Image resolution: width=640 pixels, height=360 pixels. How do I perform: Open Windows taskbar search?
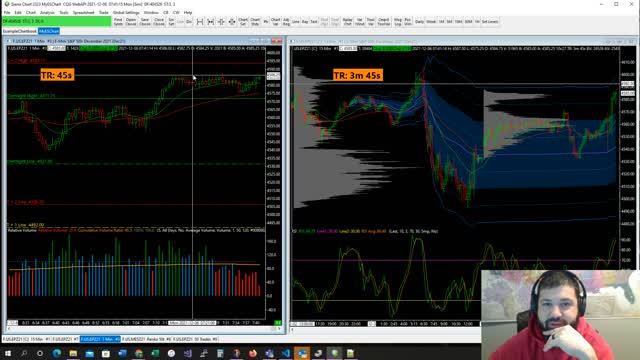tap(24, 353)
